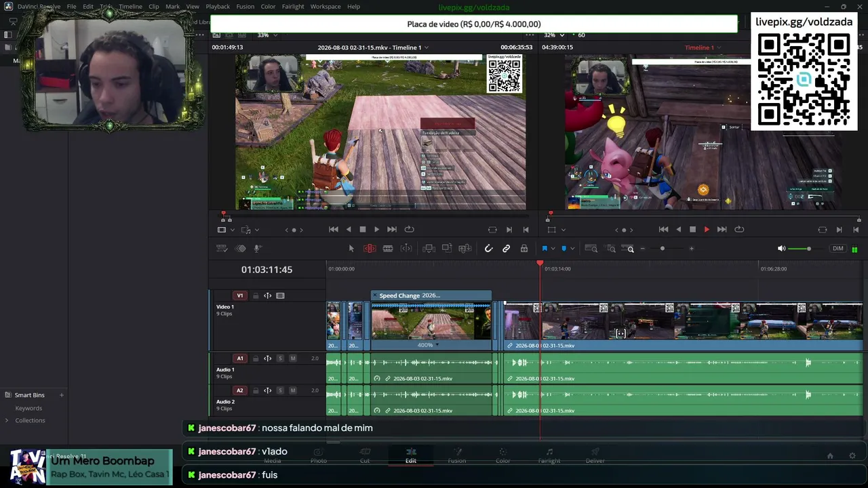Jump to first frame in timeline viewer
This screenshot has height=488, width=868.
click(663, 230)
